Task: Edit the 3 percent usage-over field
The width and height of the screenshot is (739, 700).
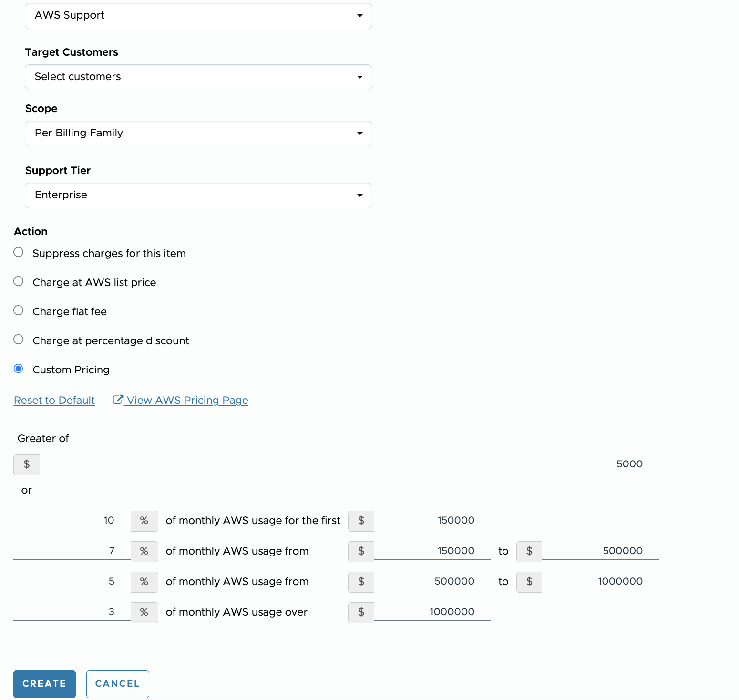Action: (x=72, y=612)
